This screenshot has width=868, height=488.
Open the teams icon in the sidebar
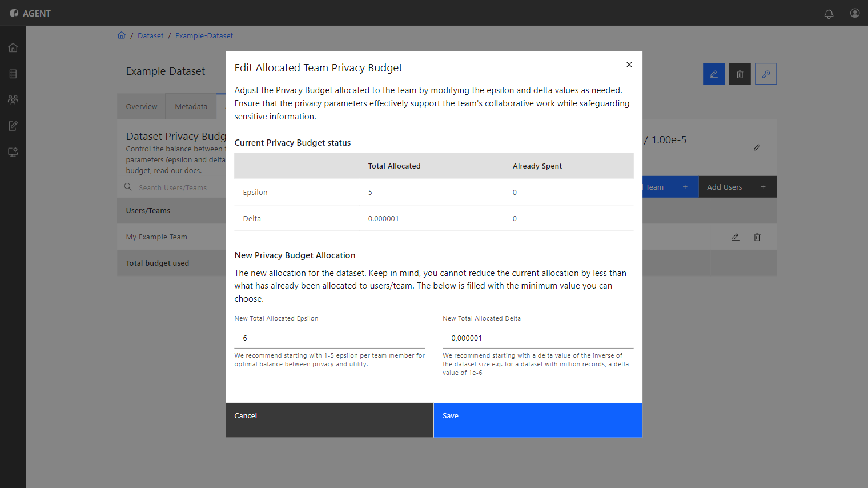[13, 99]
